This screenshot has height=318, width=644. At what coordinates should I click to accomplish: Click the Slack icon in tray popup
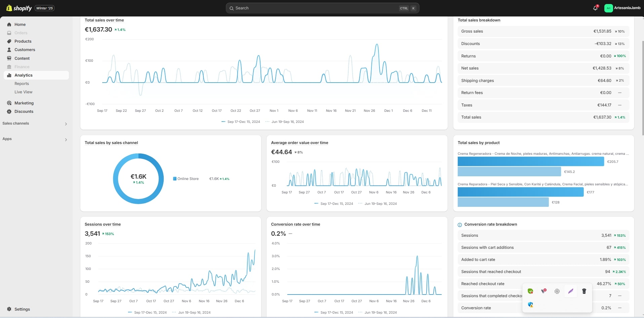[557, 291]
